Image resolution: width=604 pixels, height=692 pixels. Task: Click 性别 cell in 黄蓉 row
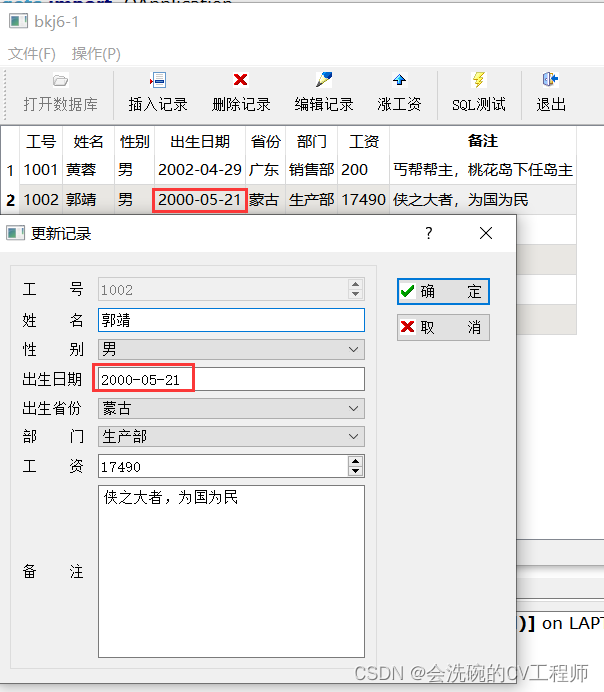pos(135,170)
